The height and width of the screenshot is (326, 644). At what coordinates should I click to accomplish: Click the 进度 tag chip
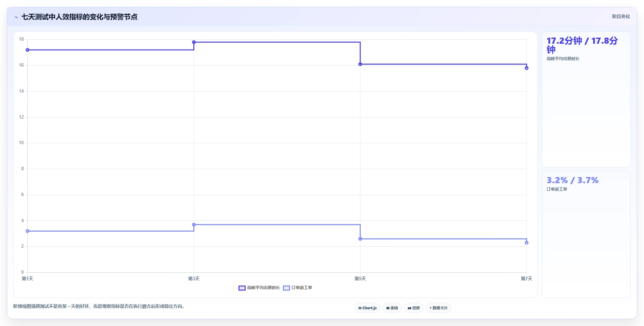(x=414, y=308)
